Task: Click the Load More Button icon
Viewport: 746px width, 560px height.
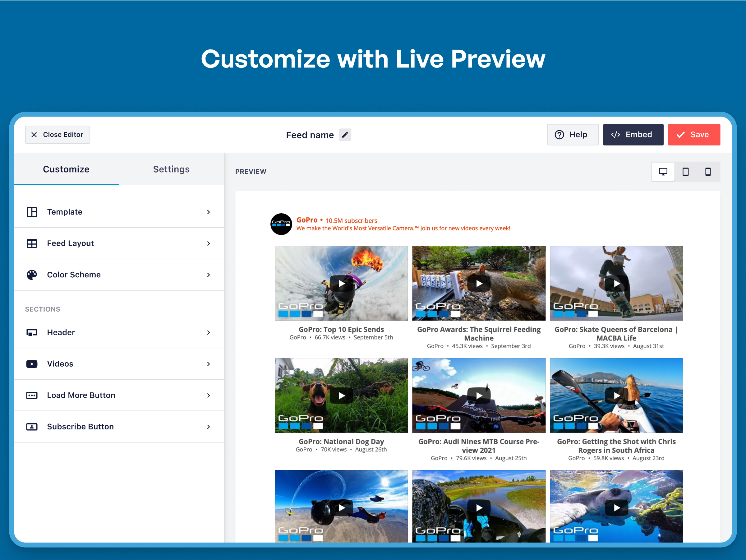Action: [32, 395]
